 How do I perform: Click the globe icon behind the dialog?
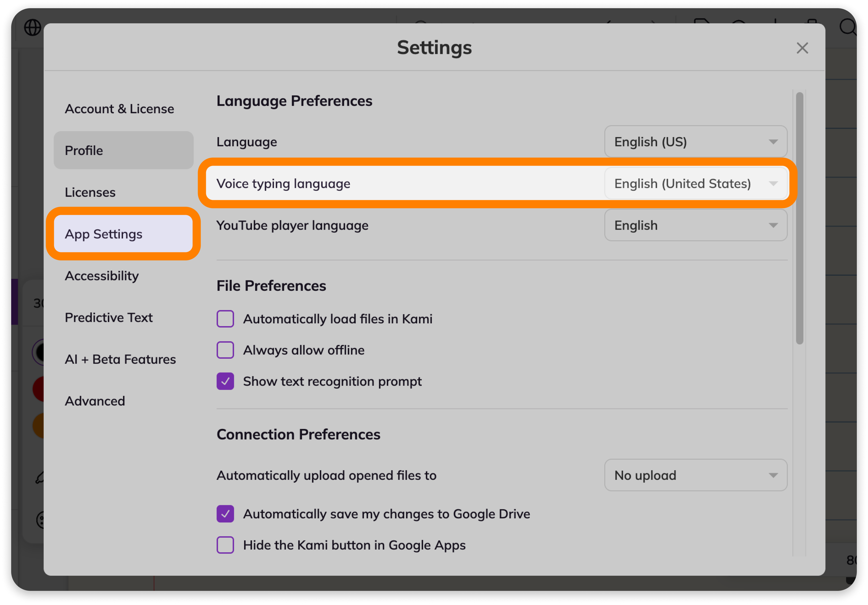33,28
